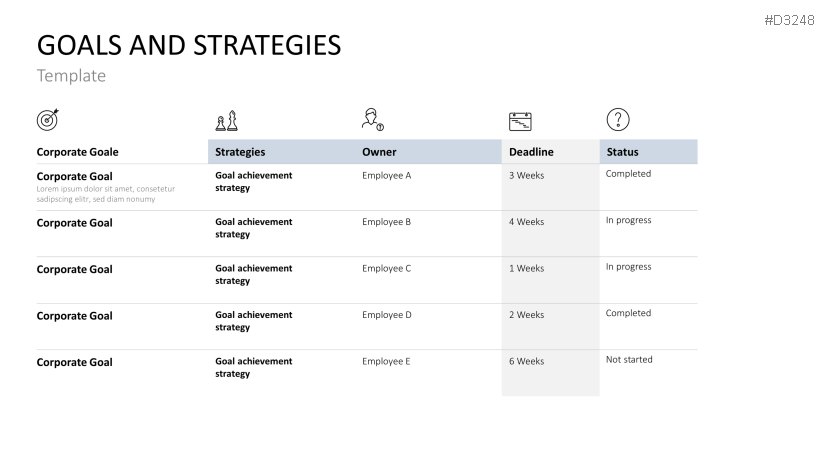
Task: Click the question mark status icon
Action: [x=618, y=120]
